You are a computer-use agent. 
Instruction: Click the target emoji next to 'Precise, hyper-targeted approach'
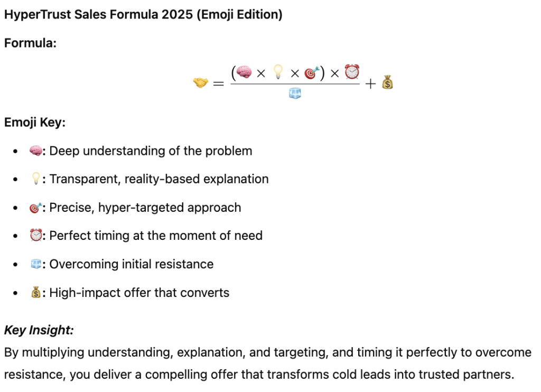click(x=35, y=208)
